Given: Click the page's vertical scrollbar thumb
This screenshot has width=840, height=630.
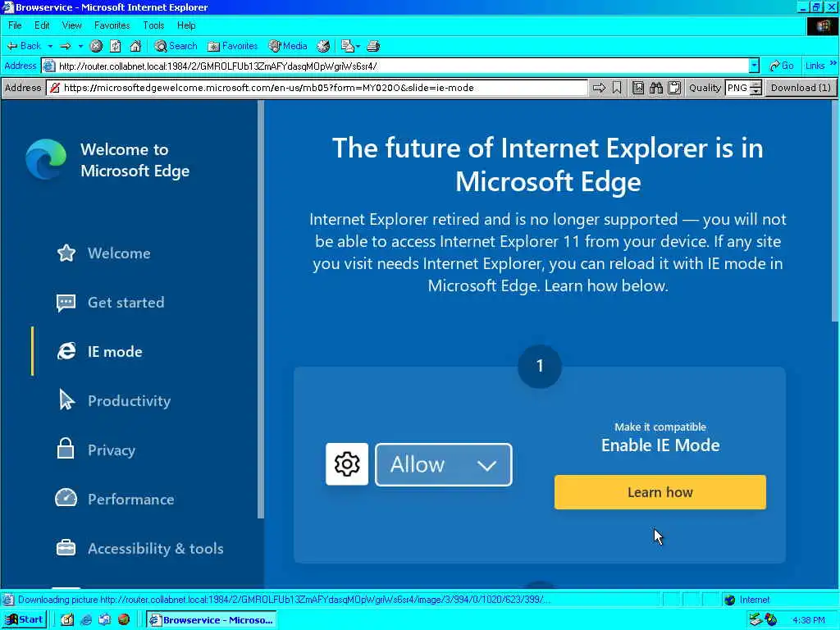Looking at the screenshot, I should [x=835, y=211].
